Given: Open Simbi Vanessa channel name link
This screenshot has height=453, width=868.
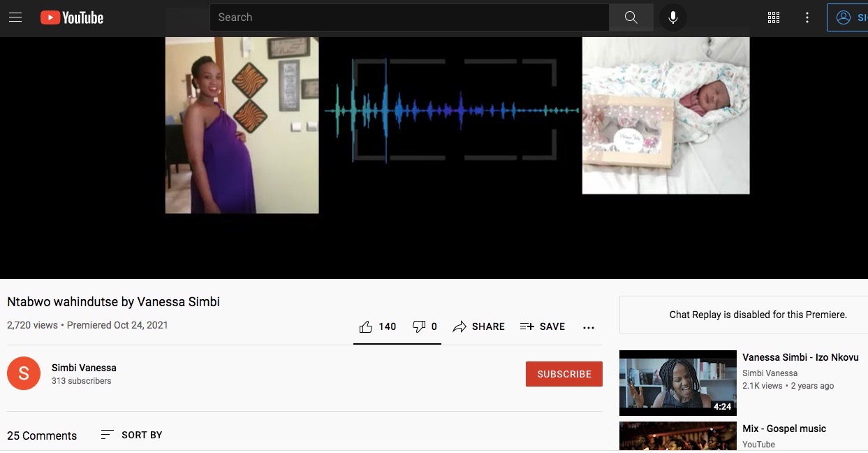Looking at the screenshot, I should pos(84,368).
